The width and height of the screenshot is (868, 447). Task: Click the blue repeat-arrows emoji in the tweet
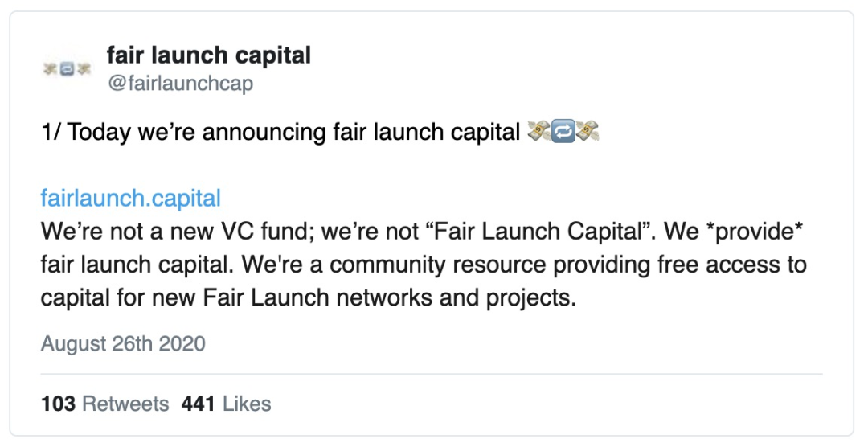(x=563, y=132)
